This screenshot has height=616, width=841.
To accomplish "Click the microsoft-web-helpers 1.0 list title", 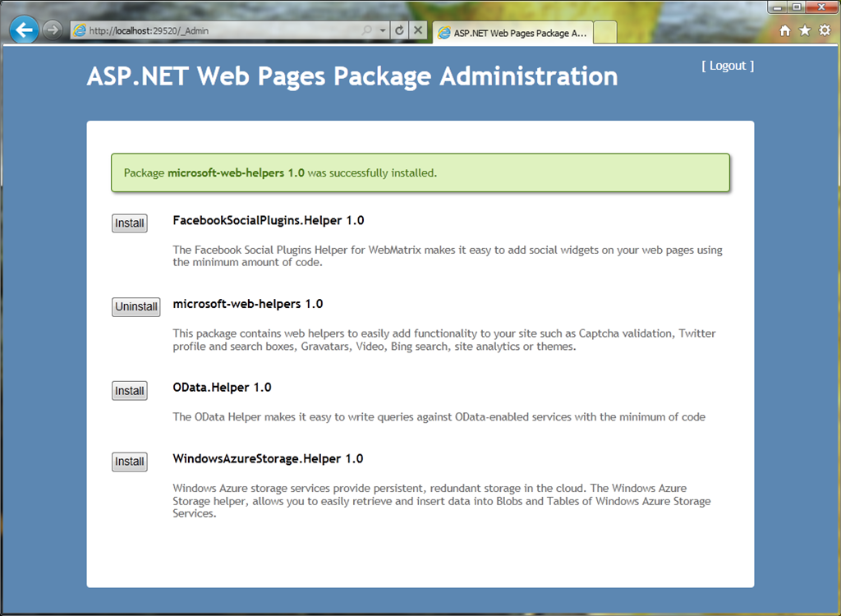I will [x=248, y=304].
